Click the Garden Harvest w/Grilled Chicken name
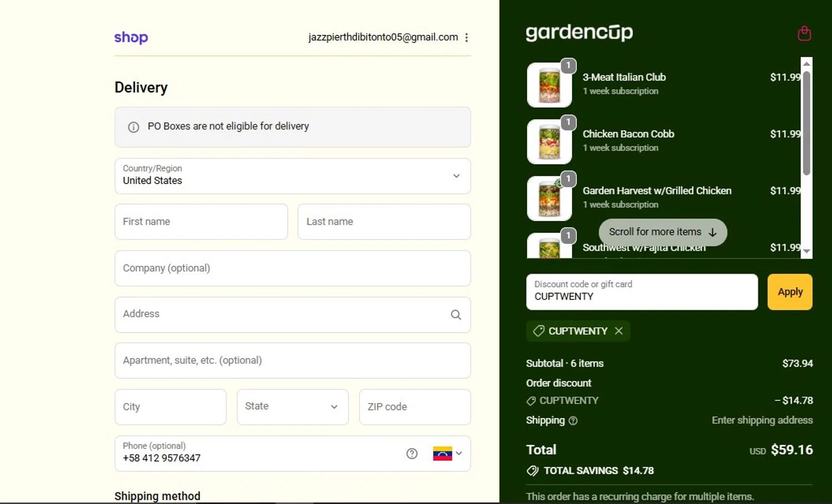Viewport: 832px width, 504px height. pos(657,191)
